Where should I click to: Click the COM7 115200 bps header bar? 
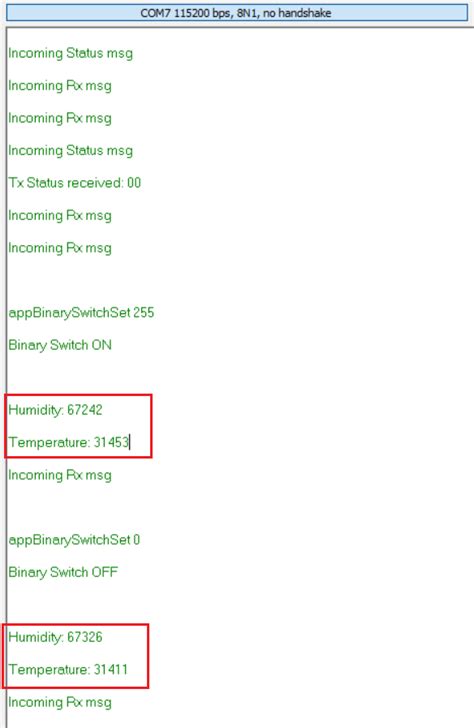click(x=237, y=13)
